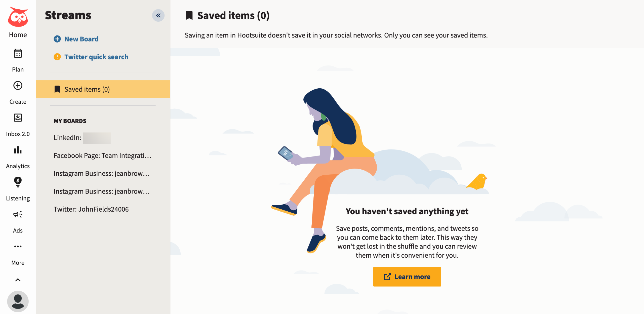Open the user profile avatar
The height and width of the screenshot is (314, 644).
click(x=18, y=301)
